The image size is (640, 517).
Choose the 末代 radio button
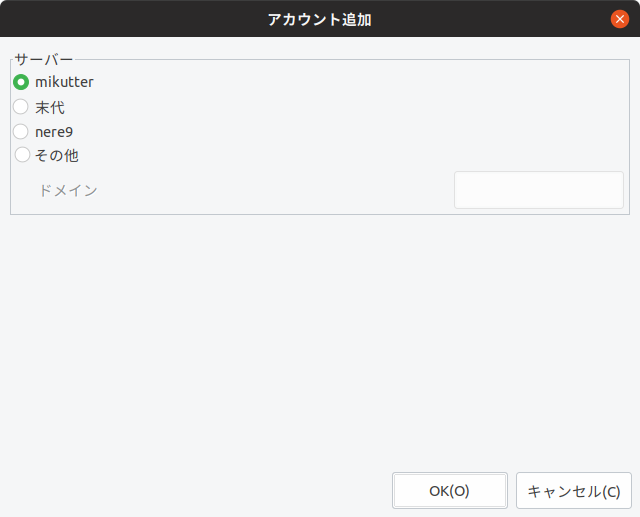point(21,107)
